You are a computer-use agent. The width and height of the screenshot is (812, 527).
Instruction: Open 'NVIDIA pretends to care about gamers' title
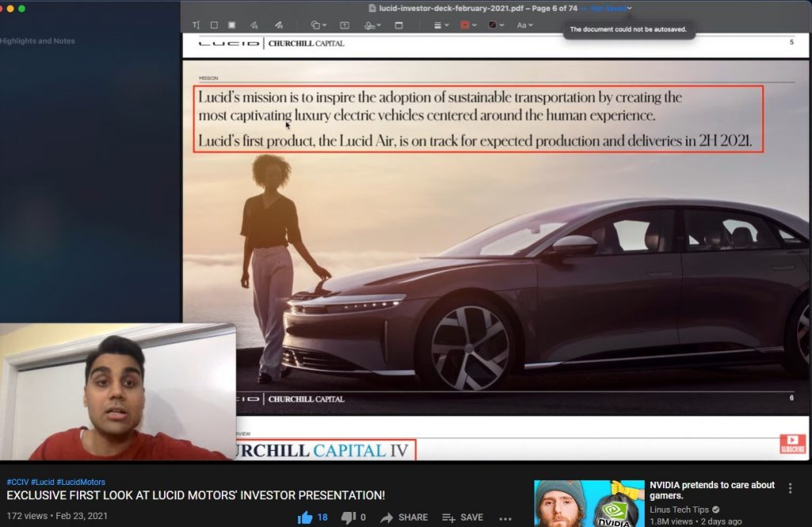tap(712, 490)
